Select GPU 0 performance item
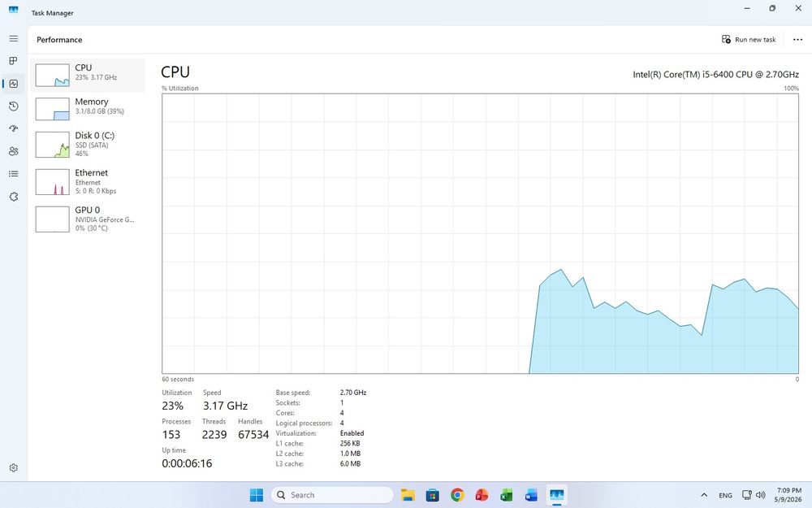Image resolution: width=812 pixels, height=508 pixels. 88,219
